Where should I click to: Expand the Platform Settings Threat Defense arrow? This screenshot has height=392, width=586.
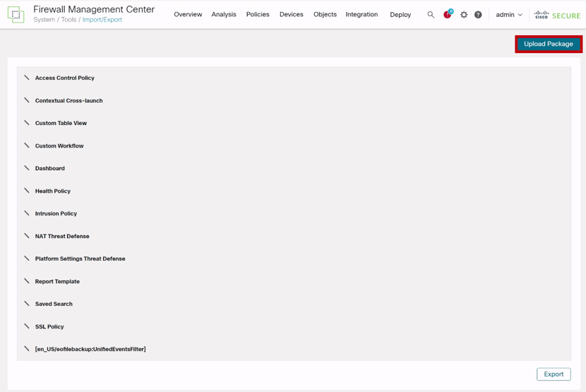pyautogui.click(x=27, y=259)
